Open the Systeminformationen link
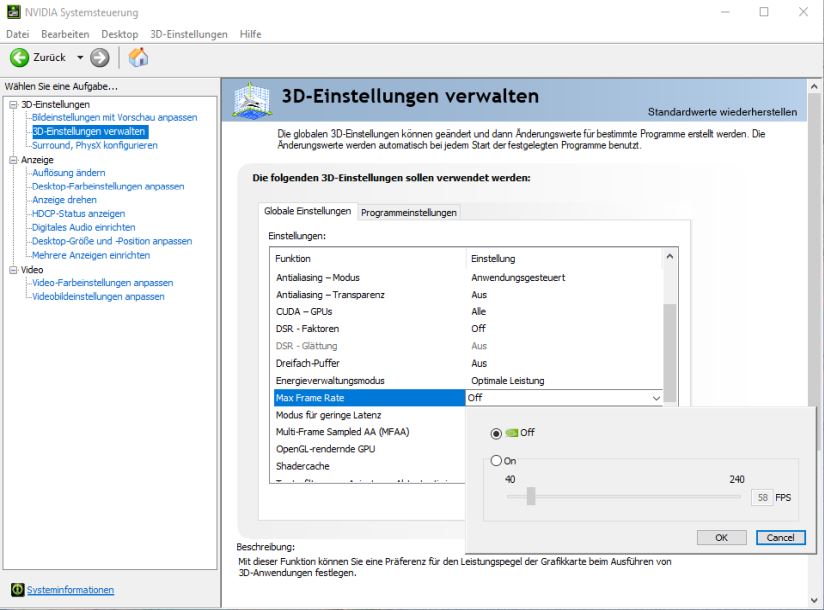Image resolution: width=824 pixels, height=610 pixels. 70,590
